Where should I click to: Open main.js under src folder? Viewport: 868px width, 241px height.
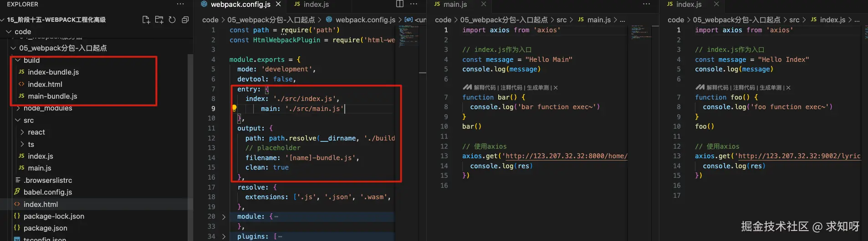coord(39,168)
